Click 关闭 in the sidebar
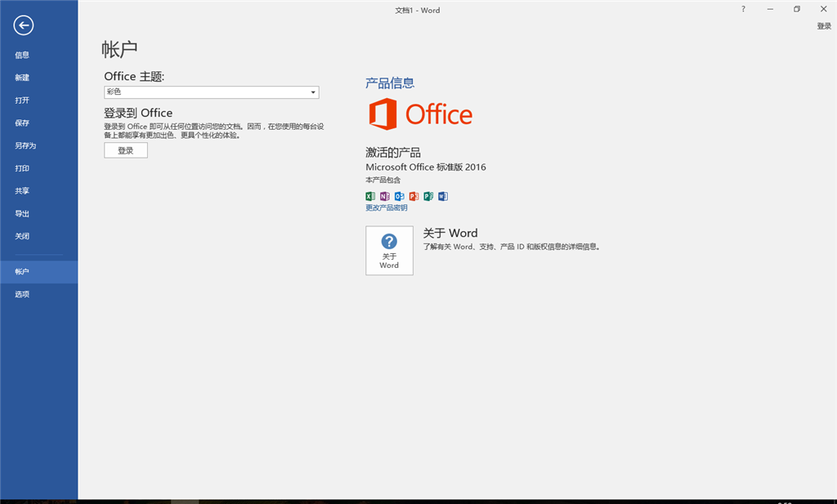The image size is (837, 504). (38, 236)
